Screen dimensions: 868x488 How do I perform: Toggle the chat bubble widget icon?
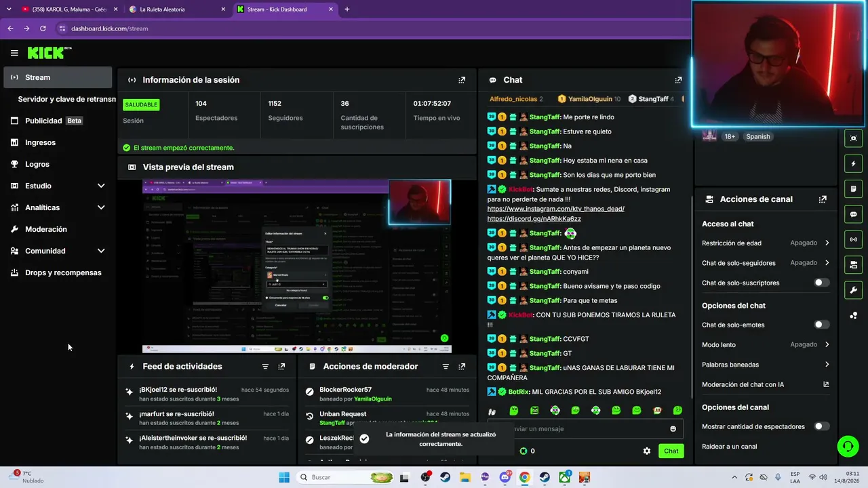(x=853, y=214)
